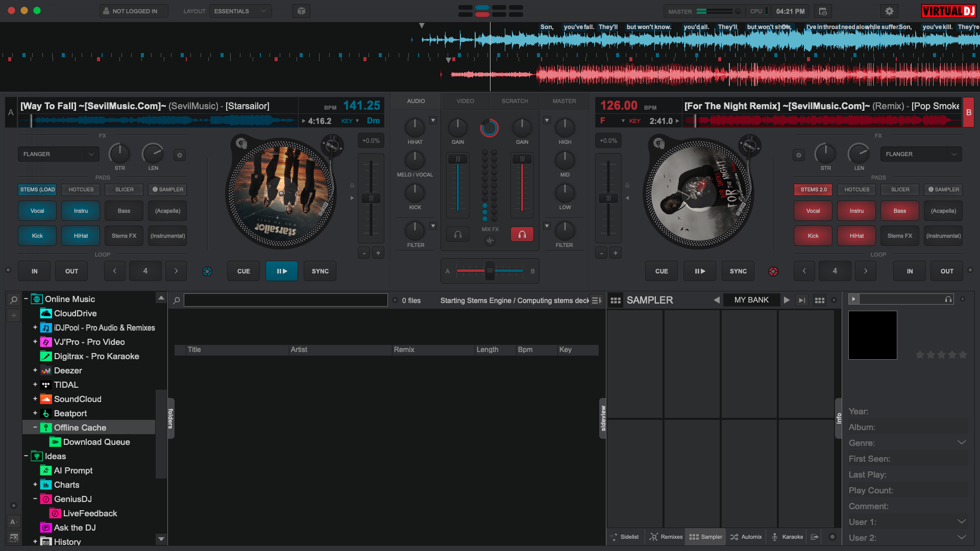
Task: Open the Remixes panel
Action: [666, 537]
